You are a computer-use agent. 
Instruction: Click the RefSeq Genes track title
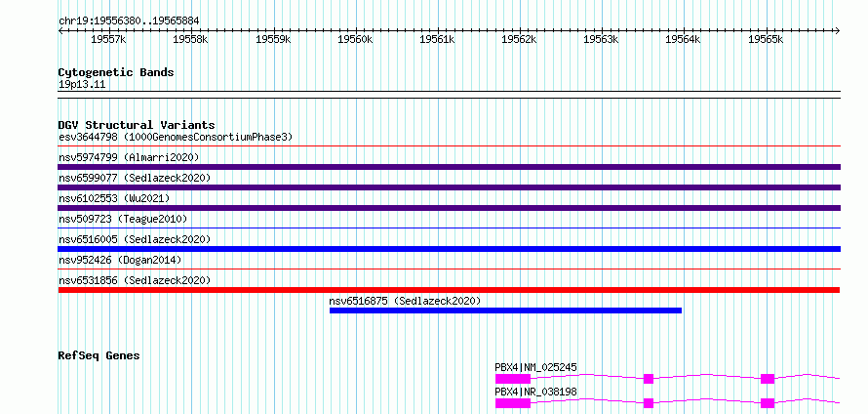[x=99, y=355]
